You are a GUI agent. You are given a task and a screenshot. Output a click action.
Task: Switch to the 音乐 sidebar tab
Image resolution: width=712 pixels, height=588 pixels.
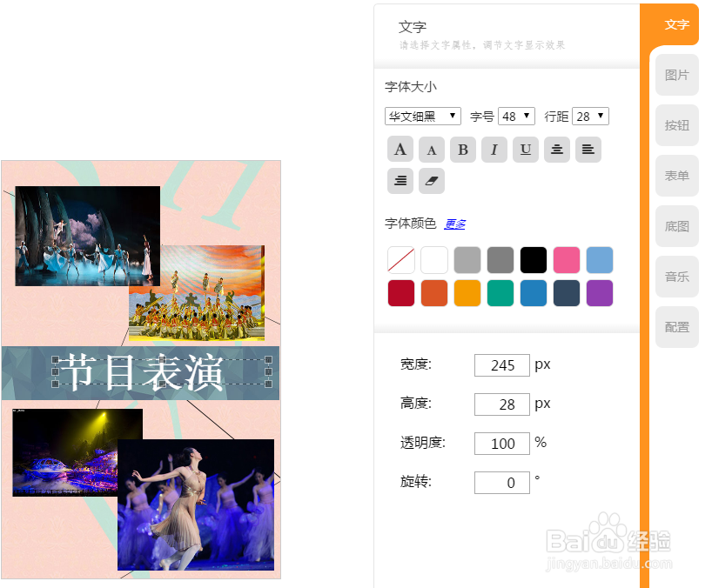tap(677, 277)
